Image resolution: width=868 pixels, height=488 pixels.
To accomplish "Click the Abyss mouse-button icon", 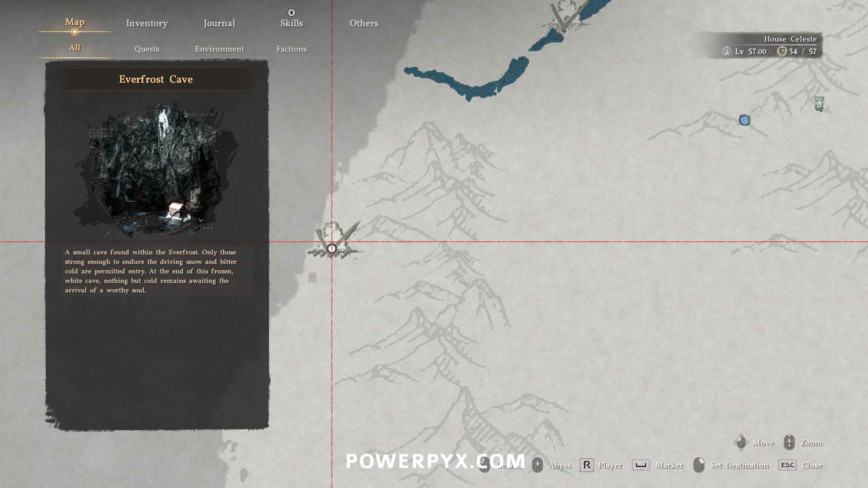I will tap(537, 465).
